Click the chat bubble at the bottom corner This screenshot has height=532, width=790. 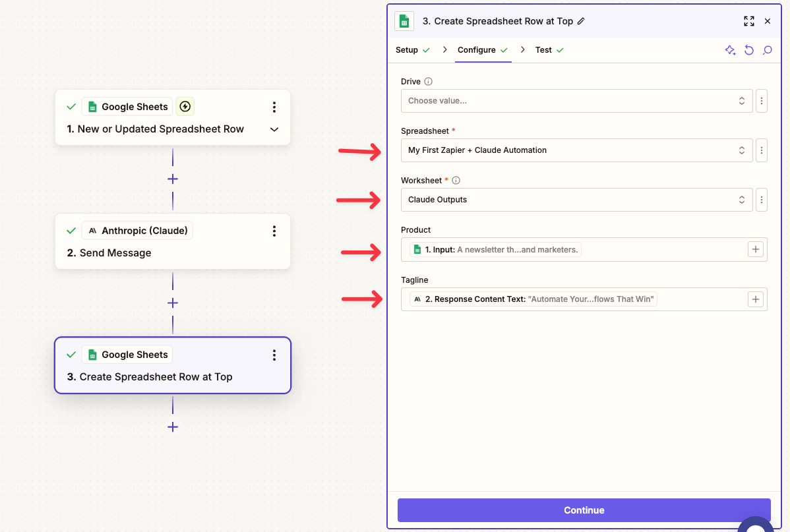point(755,525)
